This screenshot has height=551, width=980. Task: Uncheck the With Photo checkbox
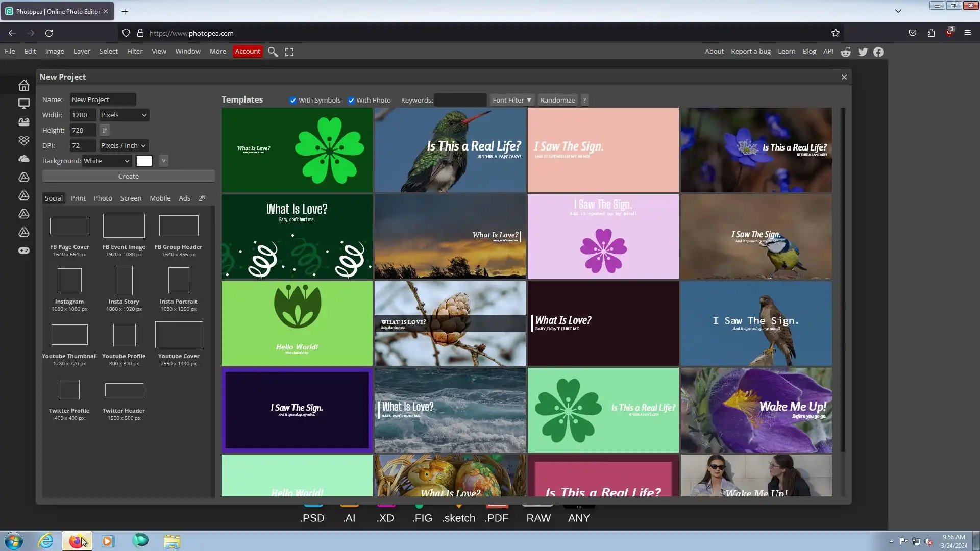point(351,101)
